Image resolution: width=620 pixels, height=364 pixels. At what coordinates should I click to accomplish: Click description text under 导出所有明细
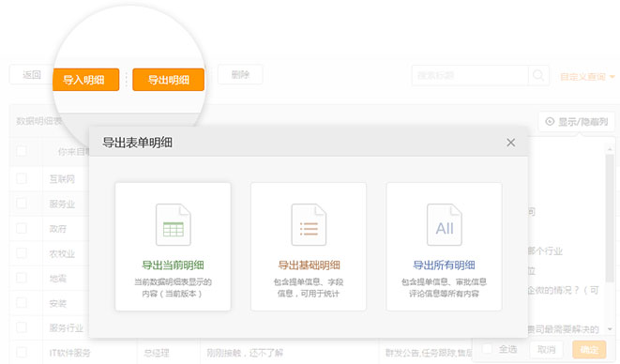pyautogui.click(x=444, y=288)
